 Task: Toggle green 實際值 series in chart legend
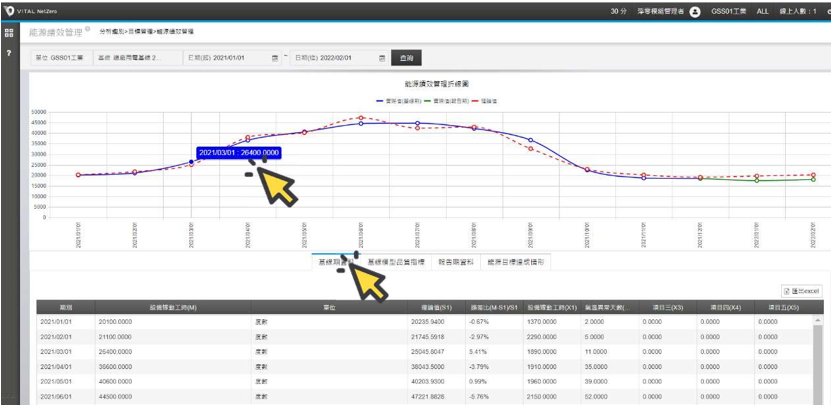[443, 100]
